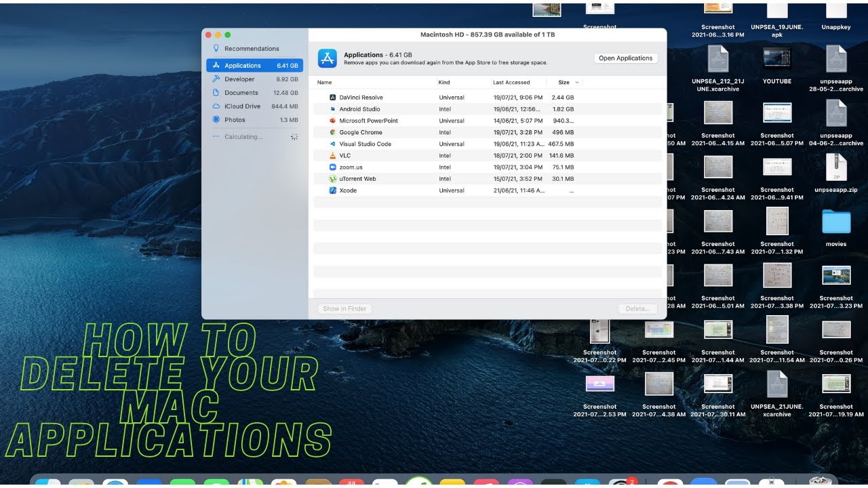Screen dimensions: 868x488
Task: Select the Unappkey desktop file
Action: [x=836, y=16]
